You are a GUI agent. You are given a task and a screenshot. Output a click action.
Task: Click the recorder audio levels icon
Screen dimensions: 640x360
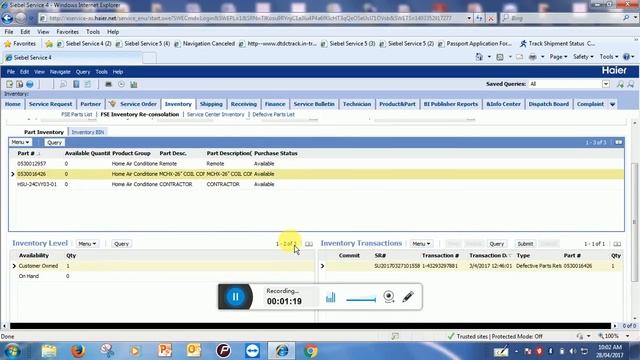pos(331,297)
